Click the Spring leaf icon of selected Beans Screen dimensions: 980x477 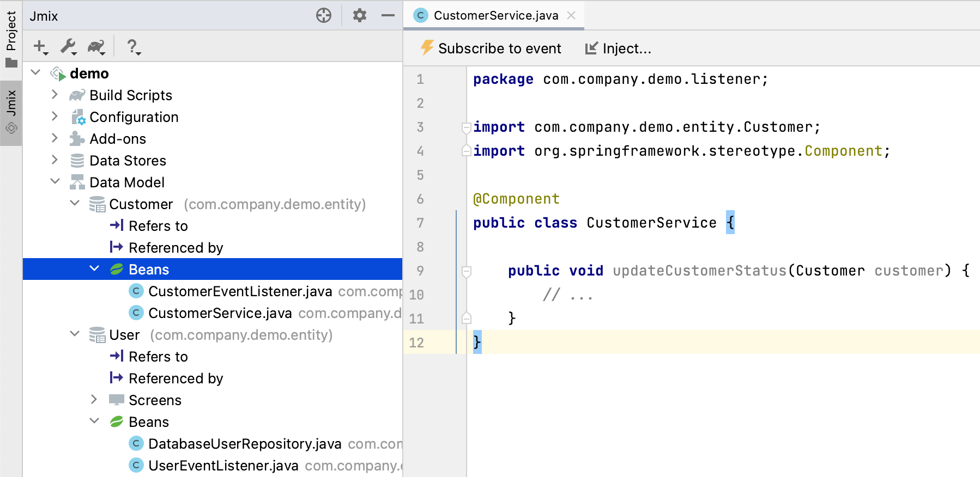tap(117, 269)
